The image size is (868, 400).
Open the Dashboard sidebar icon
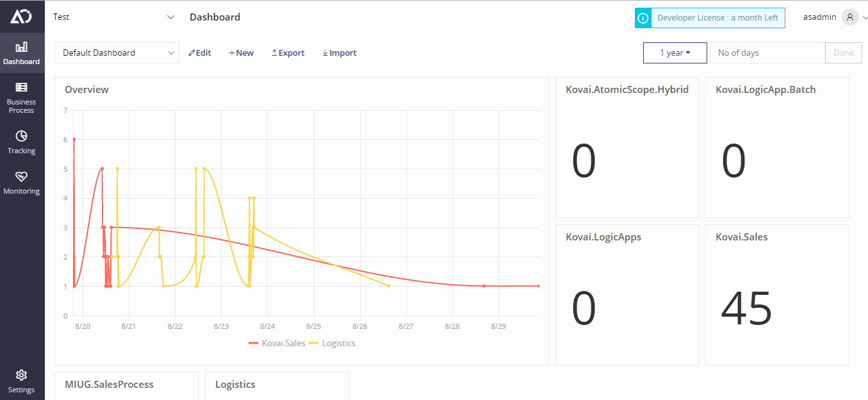(21, 47)
